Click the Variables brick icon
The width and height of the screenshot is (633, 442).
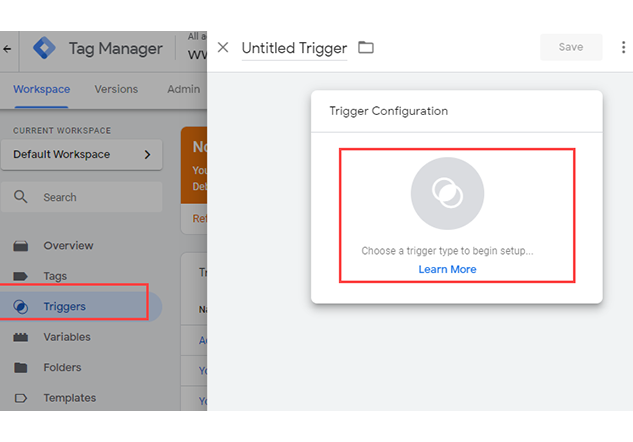click(21, 337)
